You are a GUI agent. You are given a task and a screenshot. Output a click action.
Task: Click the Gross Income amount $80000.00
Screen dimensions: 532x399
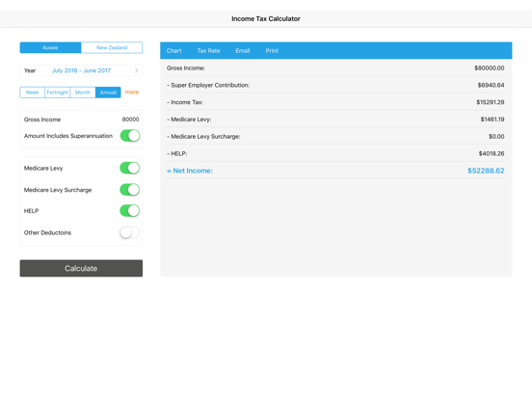490,67
